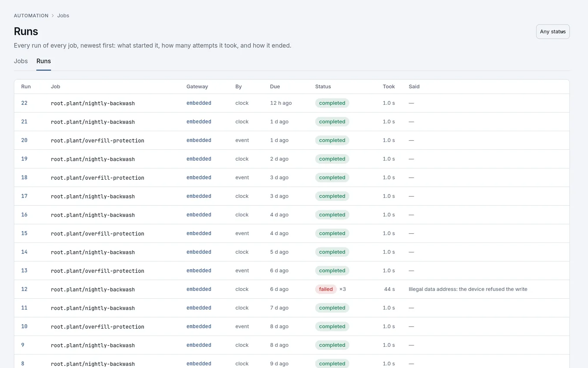Open run number 17
This screenshot has height=368, width=588.
click(x=24, y=196)
